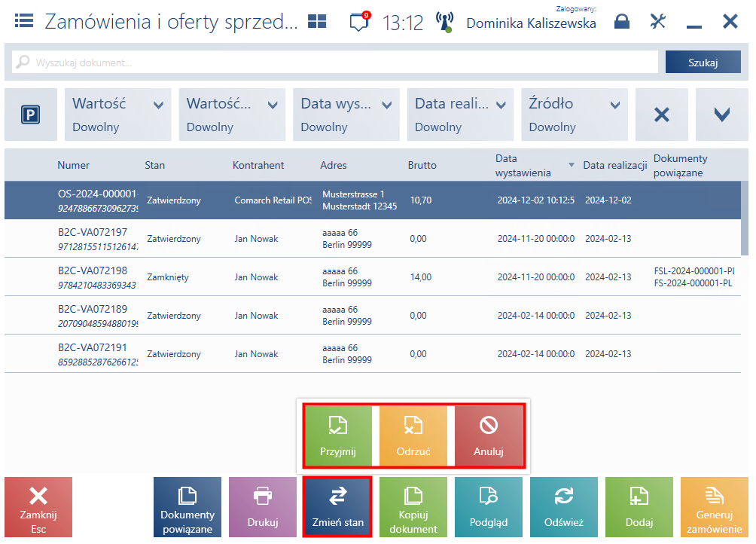Select order row B2C-VA072198

pos(373,277)
